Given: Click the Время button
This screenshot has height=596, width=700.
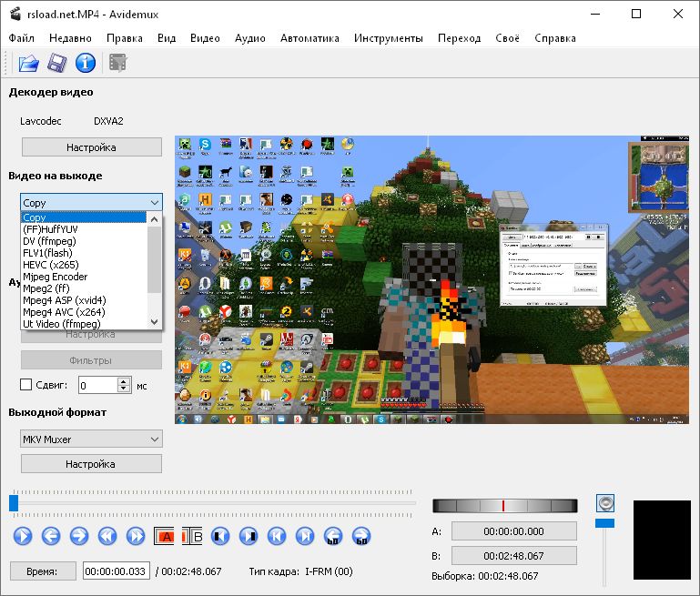Looking at the screenshot, I should point(43,571).
